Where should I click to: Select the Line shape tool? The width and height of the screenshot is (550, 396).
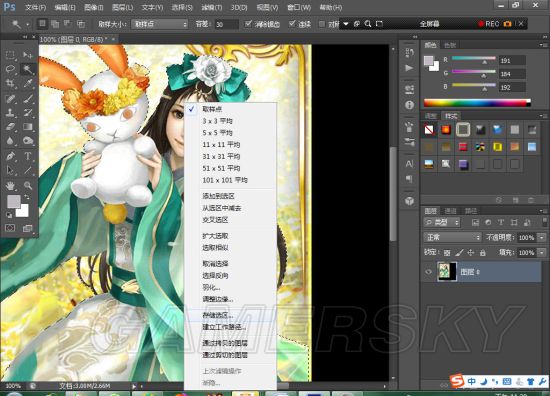(28, 170)
